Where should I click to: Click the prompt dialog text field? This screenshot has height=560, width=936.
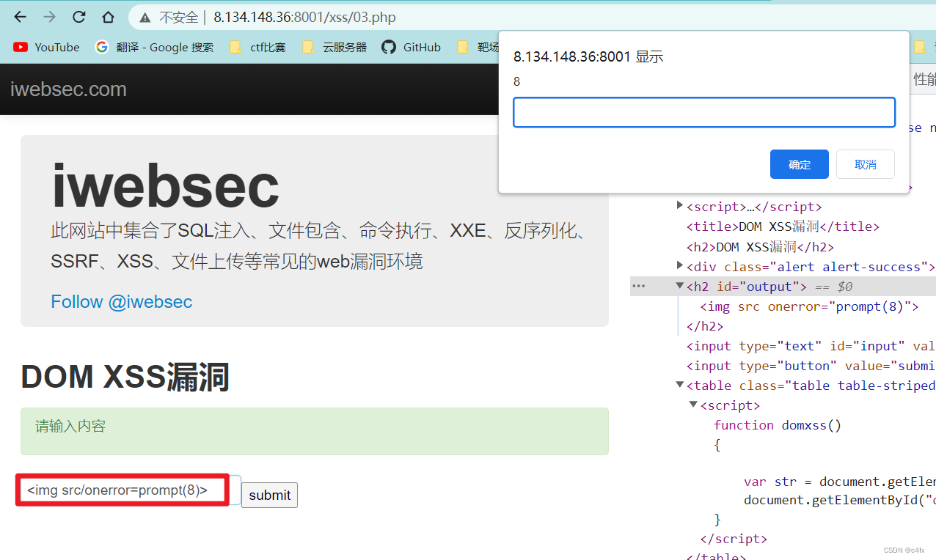704,112
